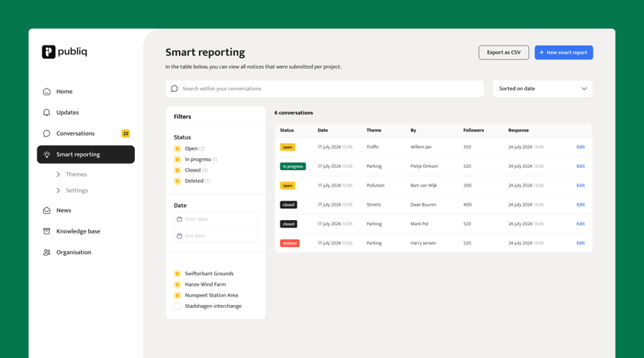Click the Response column header
Image resolution: width=644 pixels, height=358 pixels.
pyautogui.click(x=518, y=131)
